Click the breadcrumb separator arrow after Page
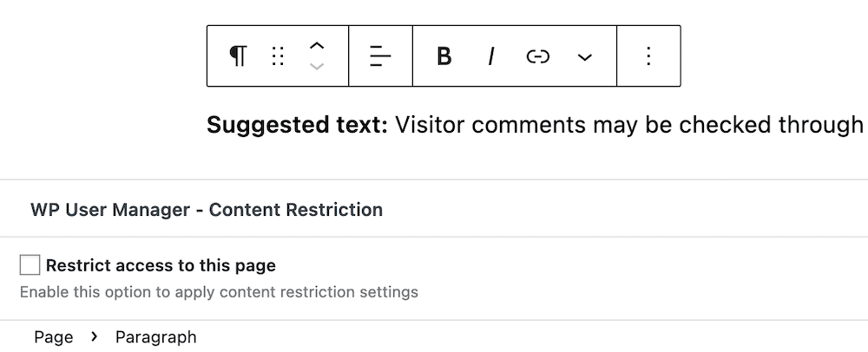The height and width of the screenshot is (352, 868). pos(94,336)
